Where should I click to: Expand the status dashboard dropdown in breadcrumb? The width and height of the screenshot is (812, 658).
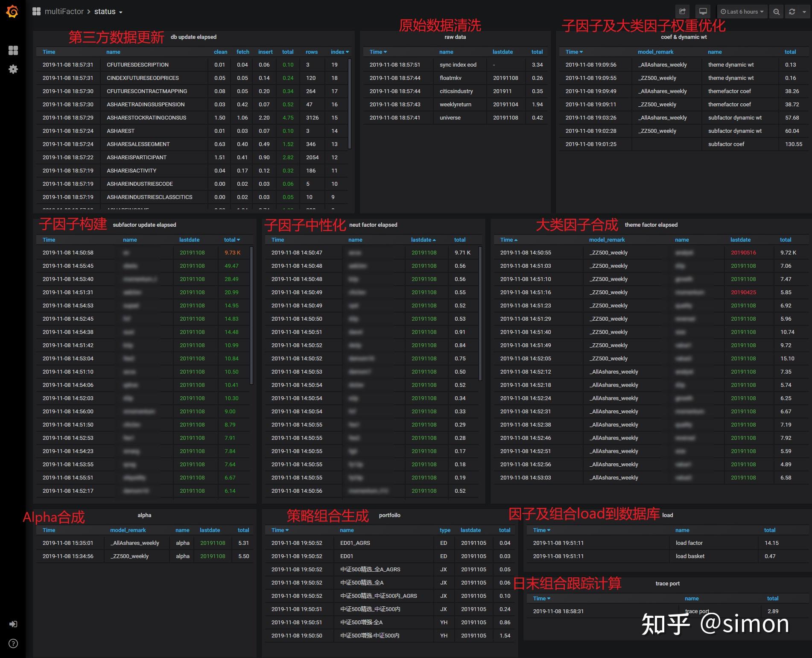coord(120,12)
